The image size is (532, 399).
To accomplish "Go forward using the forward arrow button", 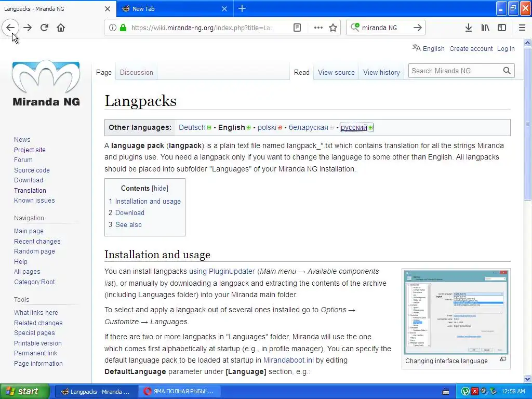I will (28, 28).
